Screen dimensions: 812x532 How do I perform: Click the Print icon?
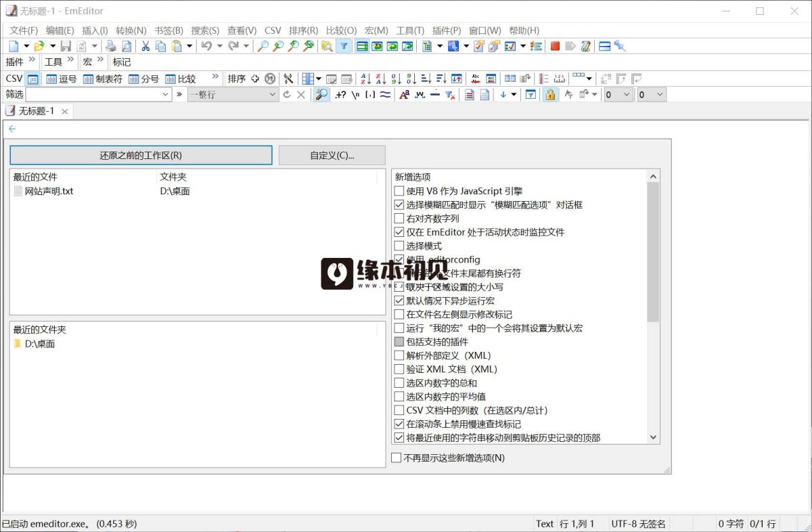(x=110, y=46)
